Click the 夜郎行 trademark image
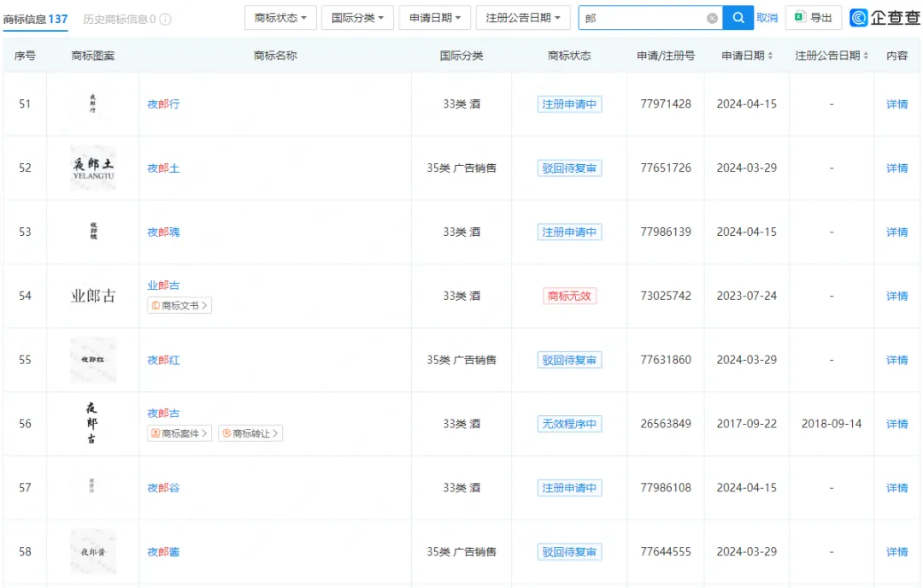923x588 pixels. [92, 103]
